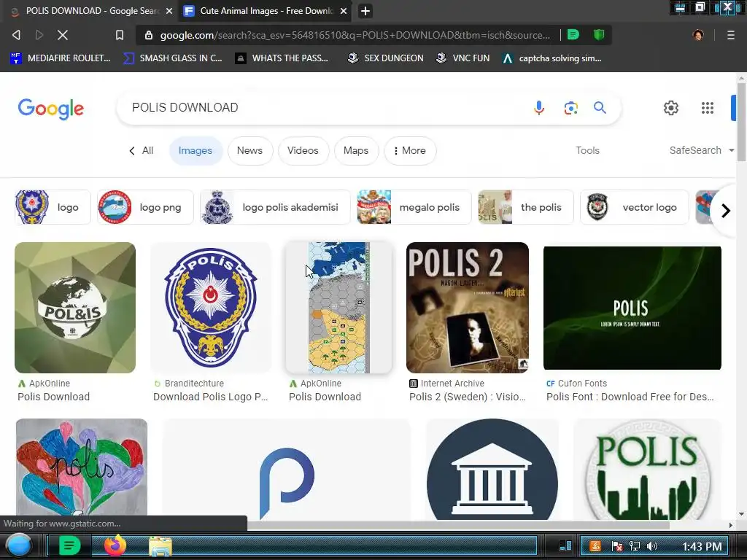This screenshot has width=747, height=560.
Task: Open 'Download Polis Logo P...' Branditechture link
Action: (211, 397)
